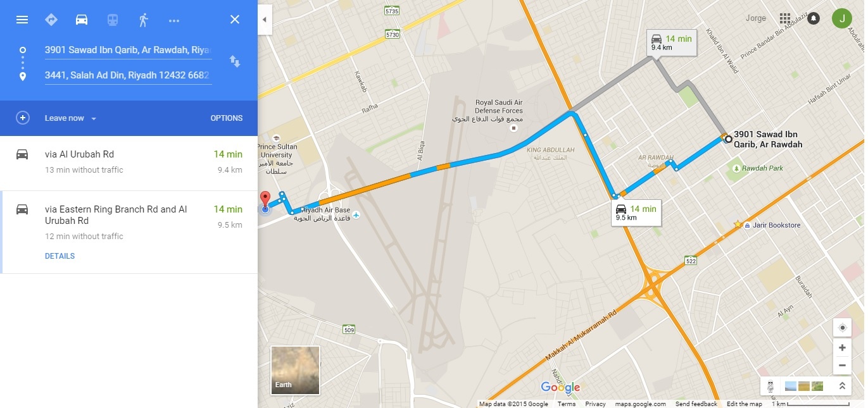Open route OPTIONS
The image size is (868, 408).
click(226, 118)
